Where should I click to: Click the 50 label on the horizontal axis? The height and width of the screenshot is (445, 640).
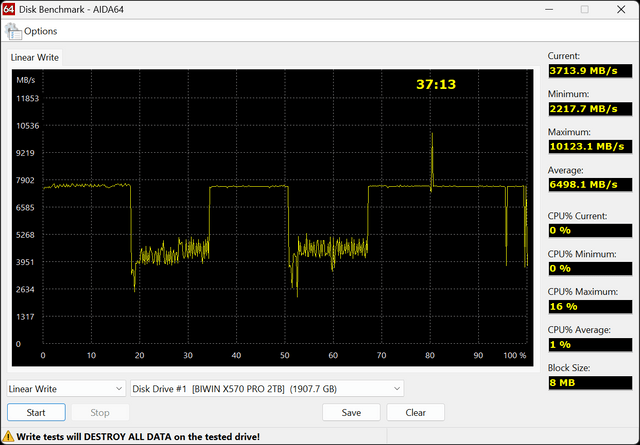pos(284,355)
